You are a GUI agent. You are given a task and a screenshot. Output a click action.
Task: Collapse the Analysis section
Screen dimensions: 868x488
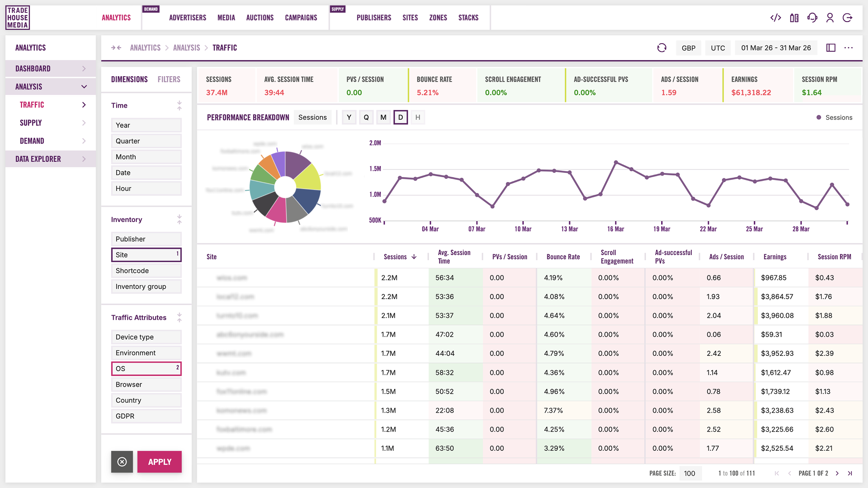tap(83, 86)
